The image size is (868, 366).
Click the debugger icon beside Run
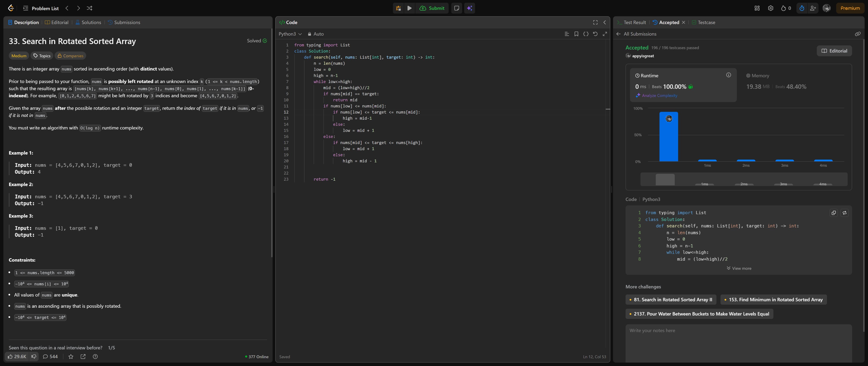coord(398,8)
